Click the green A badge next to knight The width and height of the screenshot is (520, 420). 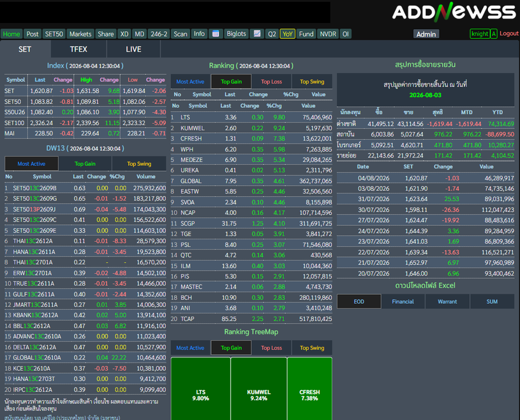(493, 34)
